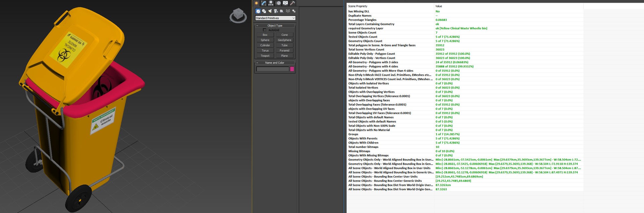Viewport: 644px width, 213px height.
Task: Select the 'Duplicate Names' row
Action: (465, 16)
